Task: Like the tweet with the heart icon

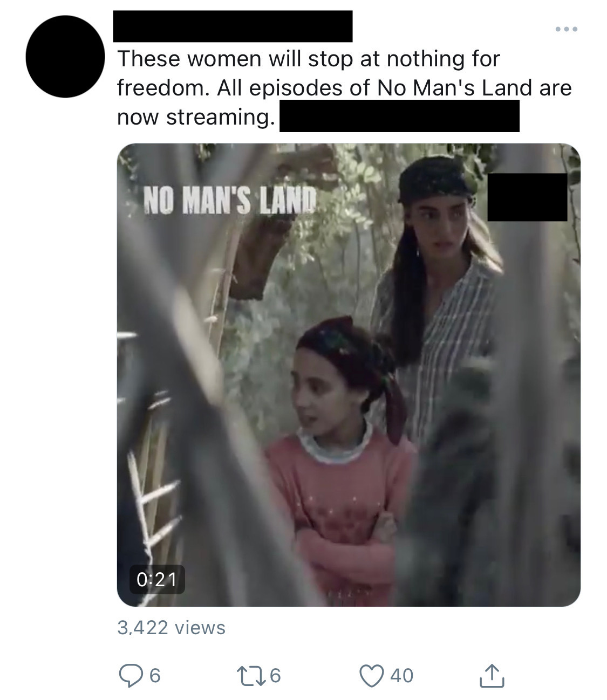Action: (372, 676)
